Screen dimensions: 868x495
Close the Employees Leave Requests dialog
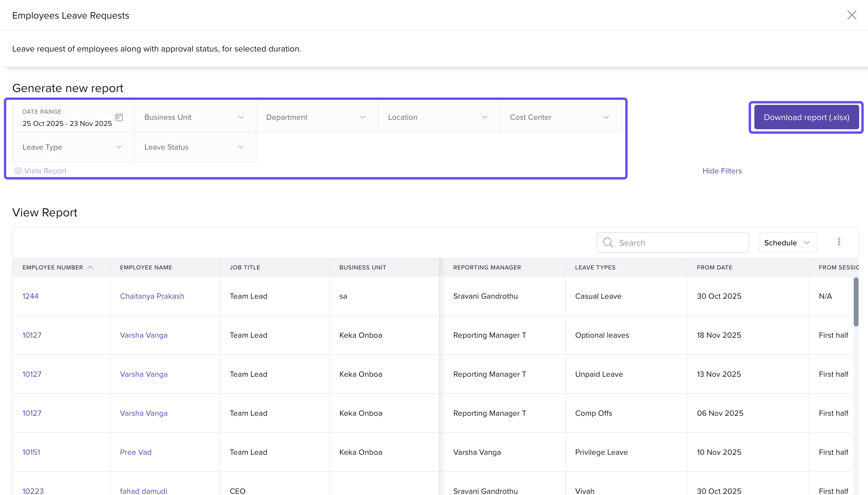coord(851,15)
